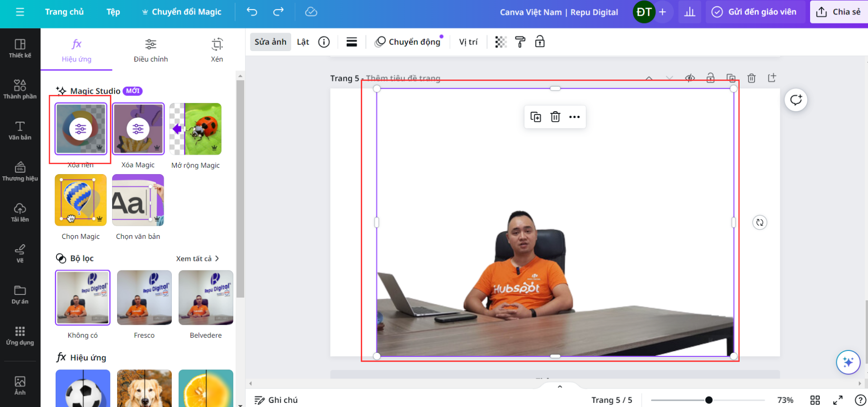The height and width of the screenshot is (407, 868).
Task: Open the analytics bar chart icon
Action: (689, 12)
